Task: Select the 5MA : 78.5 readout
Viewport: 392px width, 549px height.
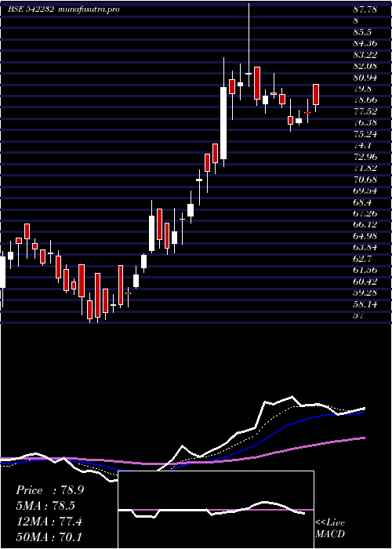Action: [x=46, y=506]
